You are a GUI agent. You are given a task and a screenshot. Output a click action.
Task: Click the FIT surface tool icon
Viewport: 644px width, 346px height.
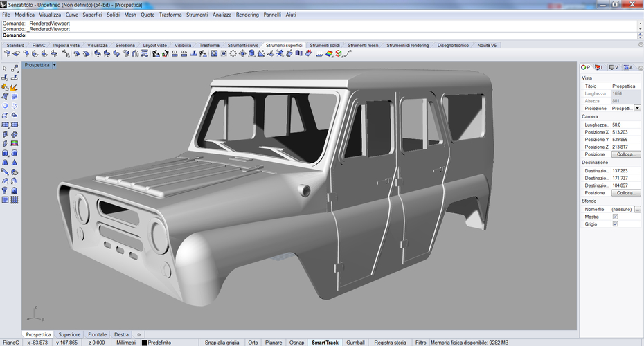point(175,53)
